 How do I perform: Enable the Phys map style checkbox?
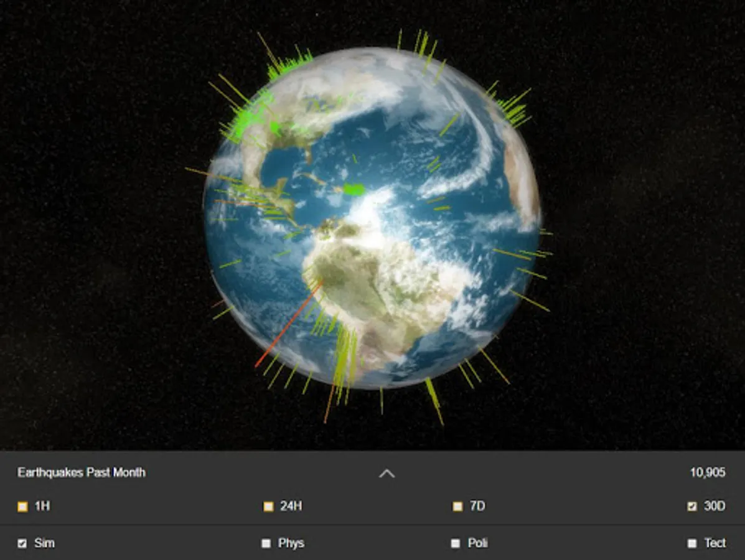[266, 543]
